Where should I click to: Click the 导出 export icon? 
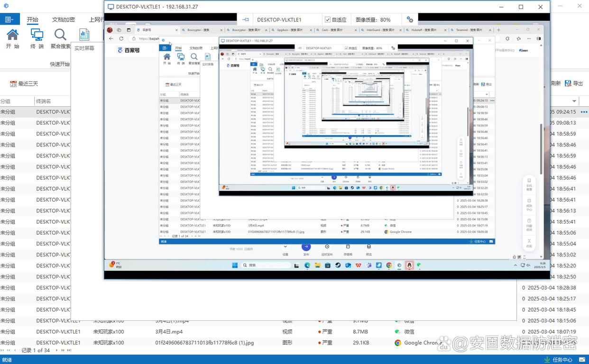click(568, 83)
